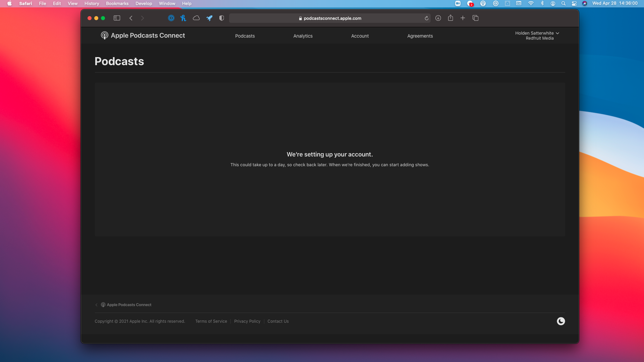This screenshot has width=644, height=362.
Task: Open the Develop menu
Action: click(144, 3)
